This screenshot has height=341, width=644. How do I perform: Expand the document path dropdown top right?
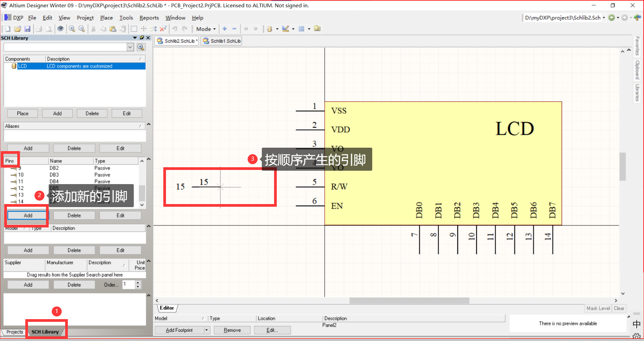(604, 18)
